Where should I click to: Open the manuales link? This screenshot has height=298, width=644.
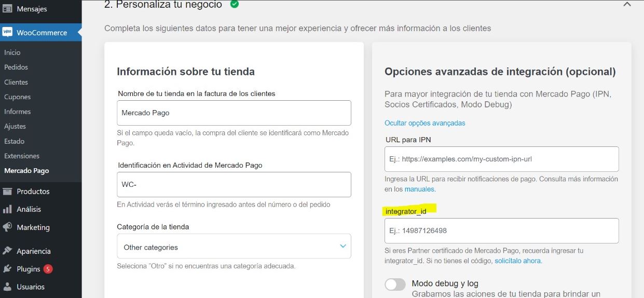click(x=419, y=189)
